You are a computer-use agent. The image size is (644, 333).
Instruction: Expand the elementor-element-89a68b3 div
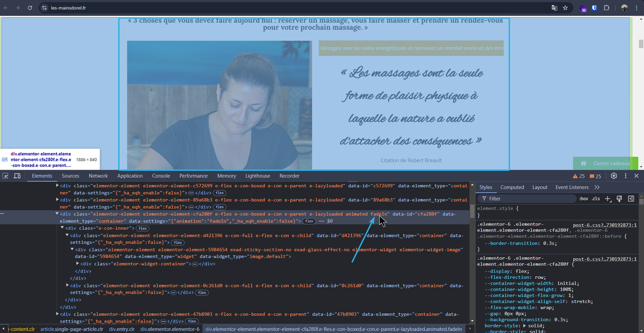pos(57,200)
